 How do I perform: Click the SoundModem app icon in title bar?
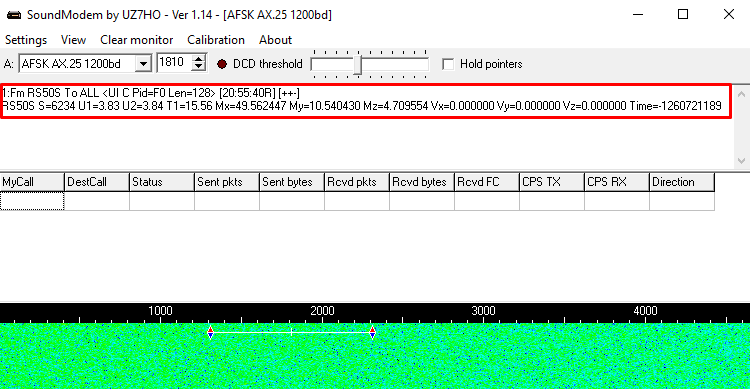tap(13, 15)
